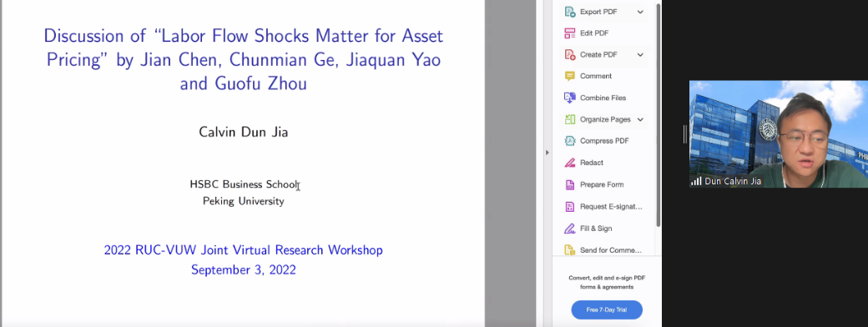
Task: Open Send for Comments tool
Action: tap(603, 250)
